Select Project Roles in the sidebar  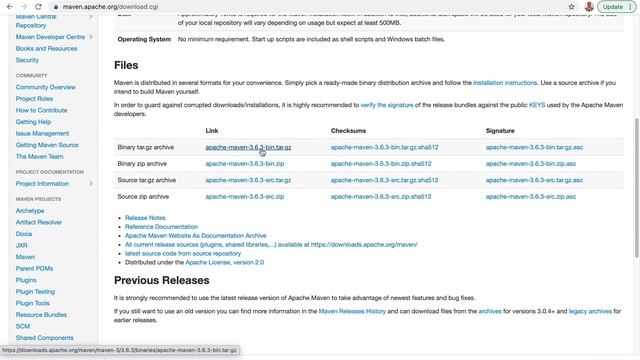coord(34,98)
